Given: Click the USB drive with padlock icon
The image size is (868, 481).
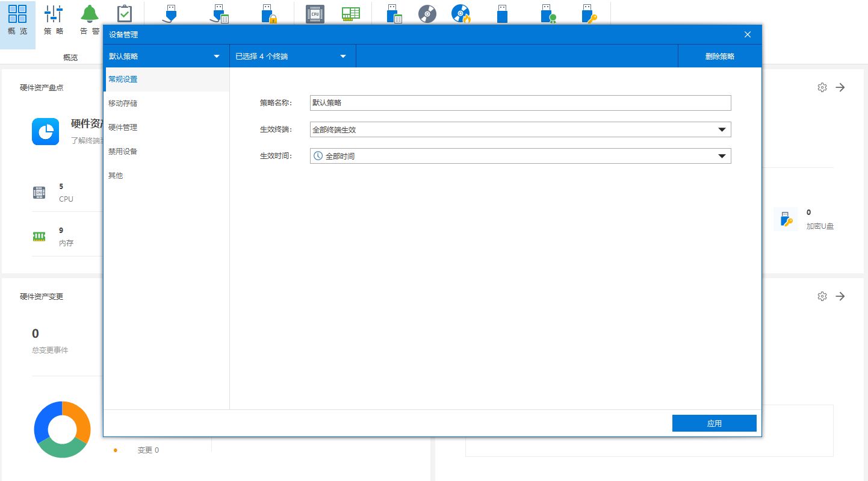Looking at the screenshot, I should (x=268, y=13).
